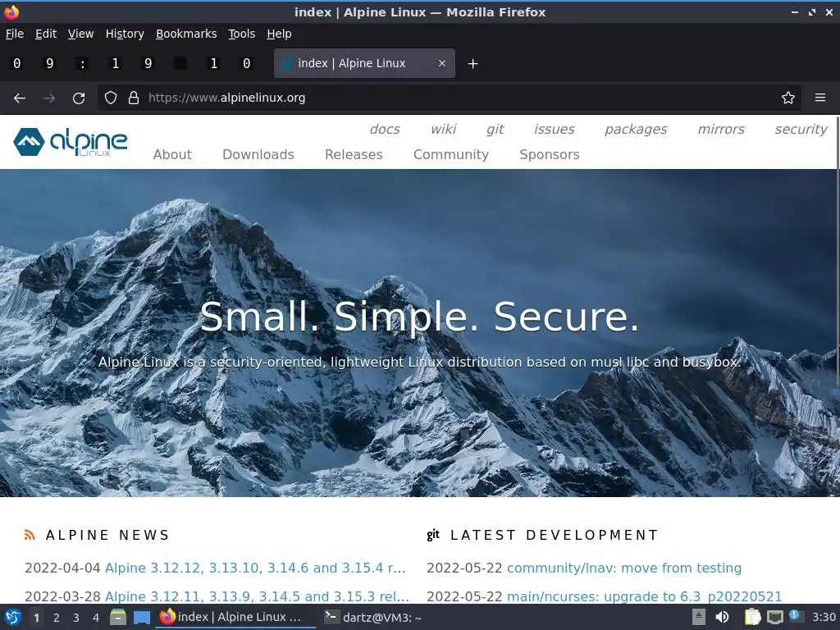Open main/ncurses upgrade commit link
840x630 pixels.
[644, 596]
